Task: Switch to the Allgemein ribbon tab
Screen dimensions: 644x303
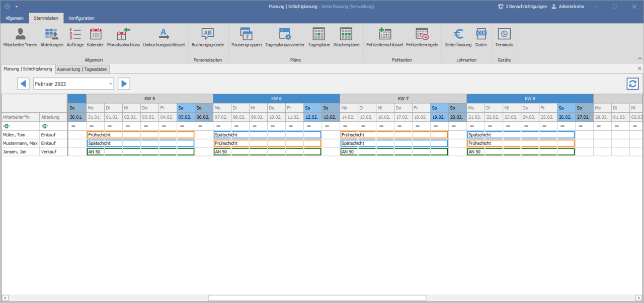Action: 15,18
